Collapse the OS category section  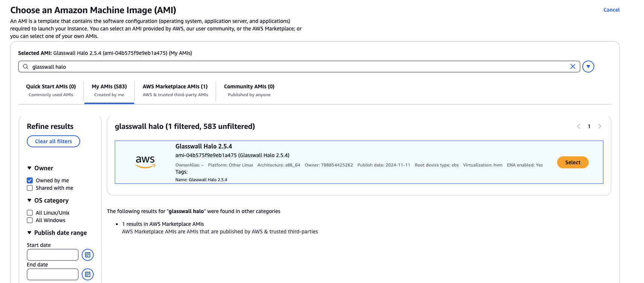[x=29, y=200]
